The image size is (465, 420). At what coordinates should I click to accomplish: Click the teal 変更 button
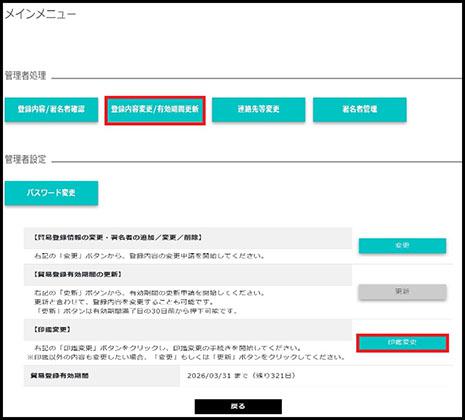pyautogui.click(x=402, y=246)
